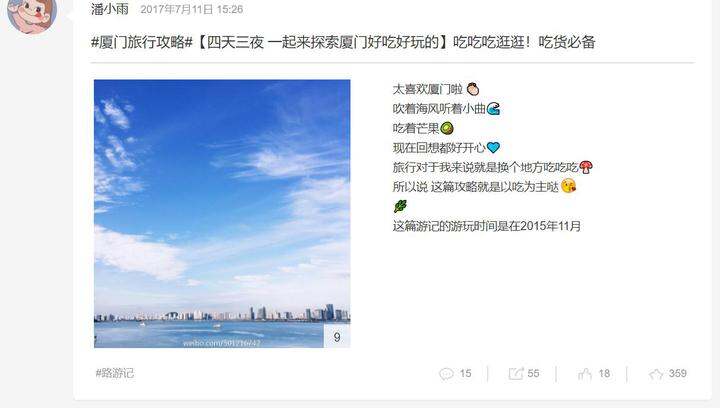
Task: Click the kissing face emoji
Action: pos(568,186)
